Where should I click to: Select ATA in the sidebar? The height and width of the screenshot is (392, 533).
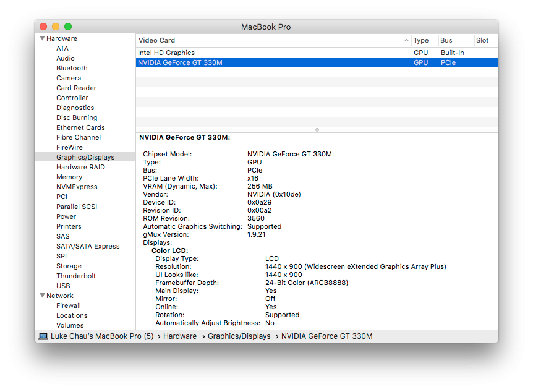62,48
